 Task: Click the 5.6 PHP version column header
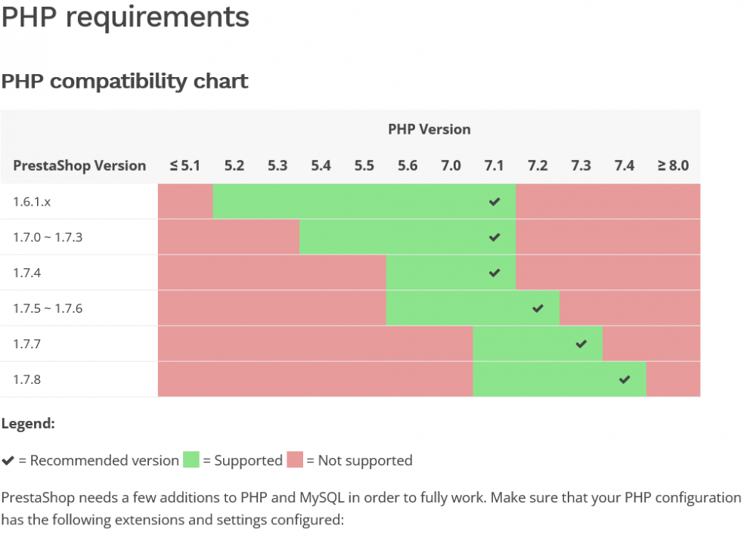tap(407, 165)
